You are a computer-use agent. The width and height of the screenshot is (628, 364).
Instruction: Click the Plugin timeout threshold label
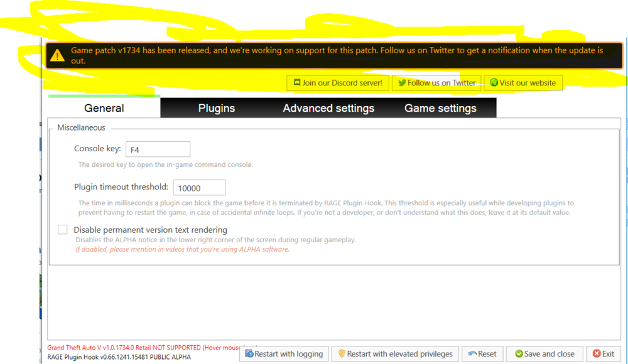[x=121, y=187]
